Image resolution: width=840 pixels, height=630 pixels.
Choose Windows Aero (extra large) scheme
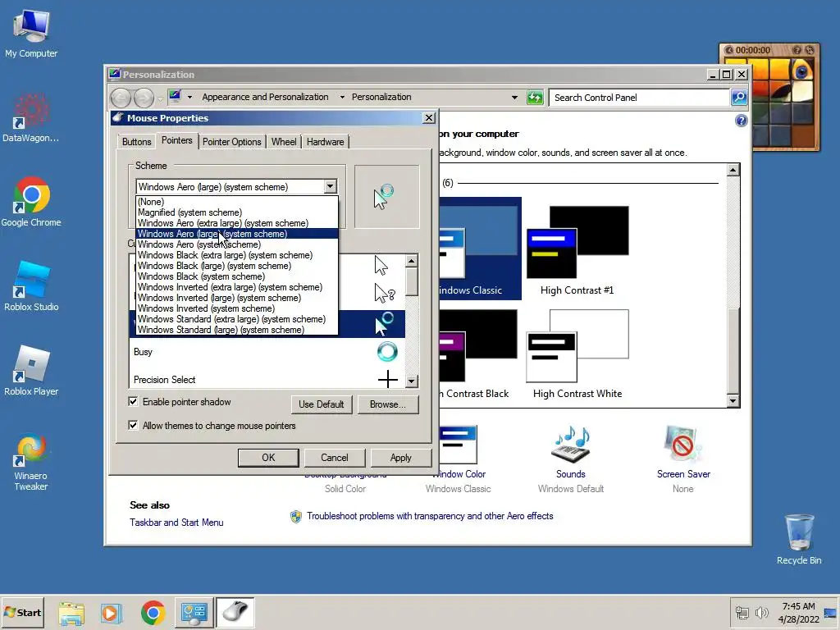pos(237,223)
